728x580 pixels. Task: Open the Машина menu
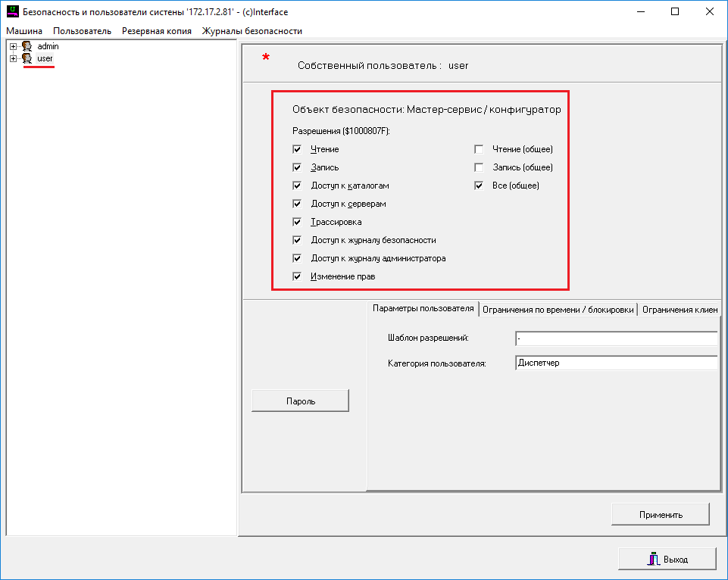tap(24, 31)
